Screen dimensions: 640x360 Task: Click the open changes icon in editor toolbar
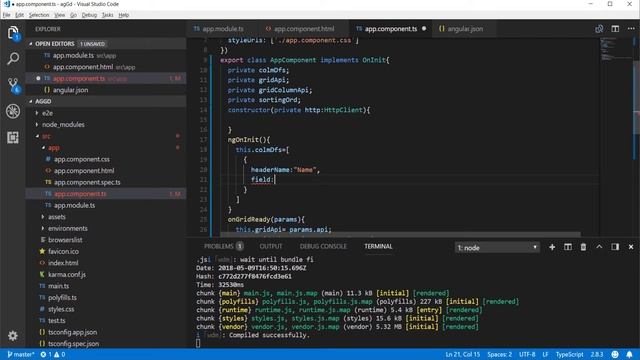(x=599, y=29)
